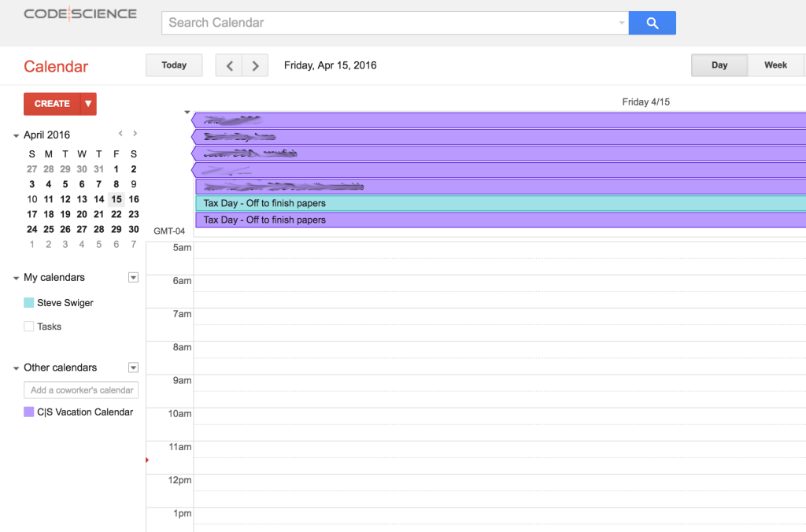Select April 30 in mini calendar

point(134,229)
